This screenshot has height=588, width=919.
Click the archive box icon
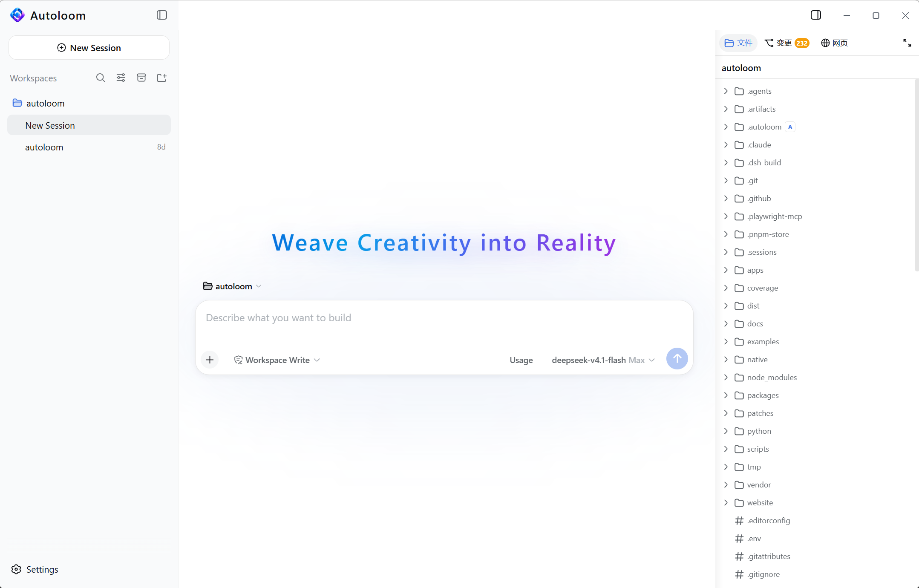point(141,78)
